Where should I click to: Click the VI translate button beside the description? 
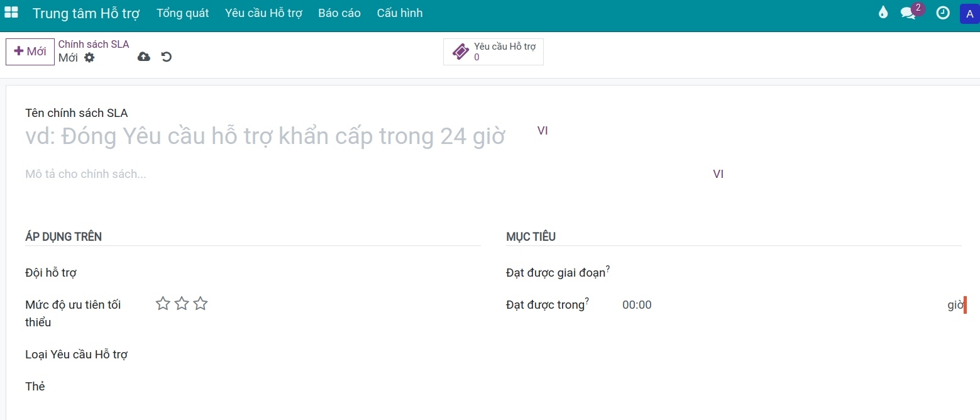[718, 174]
